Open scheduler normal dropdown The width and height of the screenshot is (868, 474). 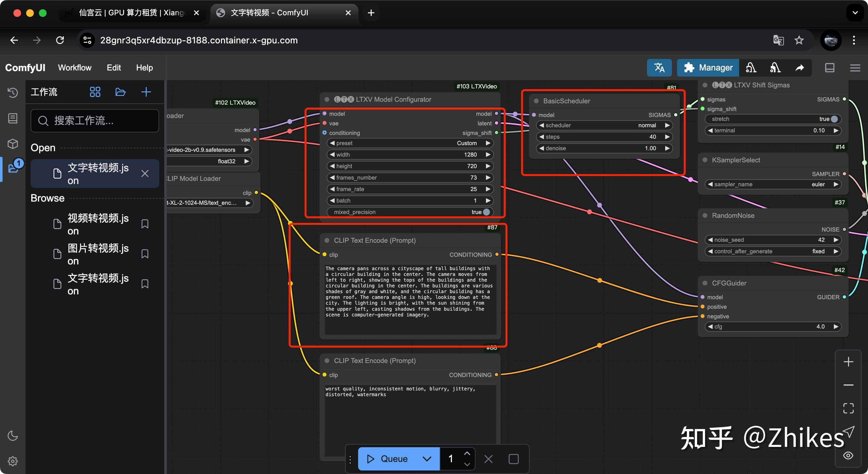coord(604,125)
